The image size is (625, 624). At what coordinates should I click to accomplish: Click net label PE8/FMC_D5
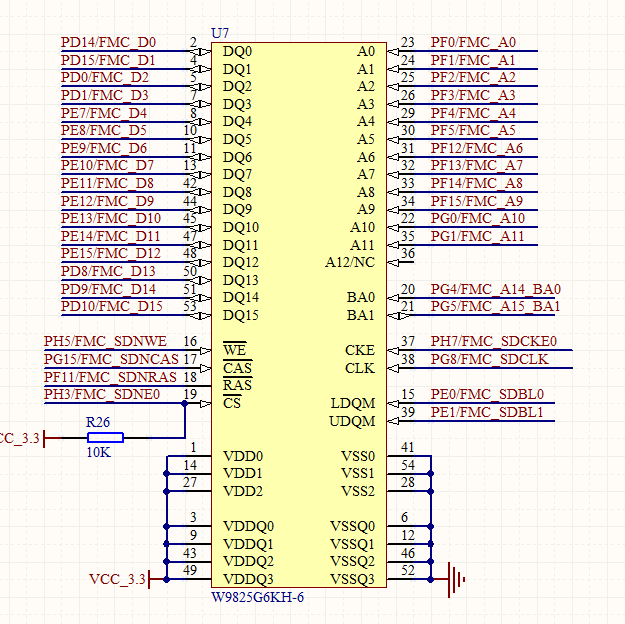pyautogui.click(x=104, y=130)
